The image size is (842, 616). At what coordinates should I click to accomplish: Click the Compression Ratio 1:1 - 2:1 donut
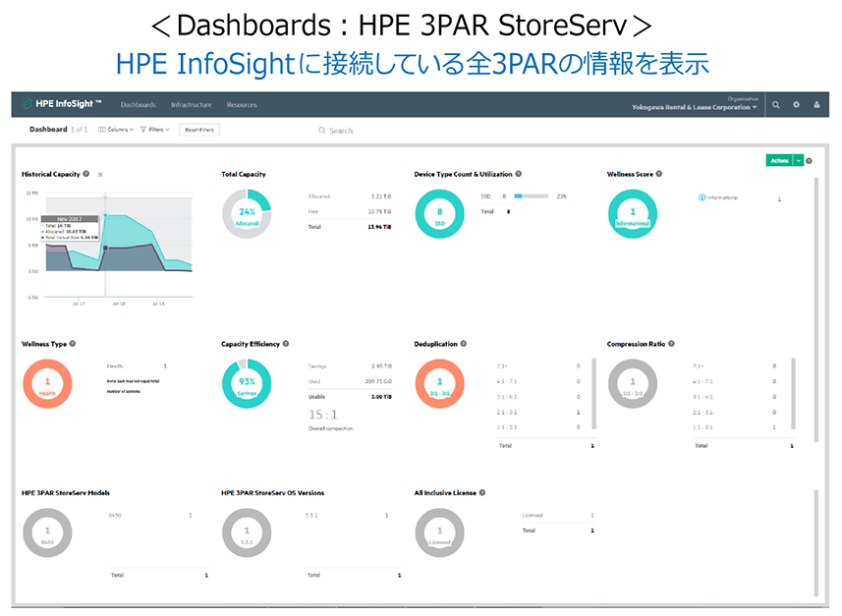click(x=633, y=384)
